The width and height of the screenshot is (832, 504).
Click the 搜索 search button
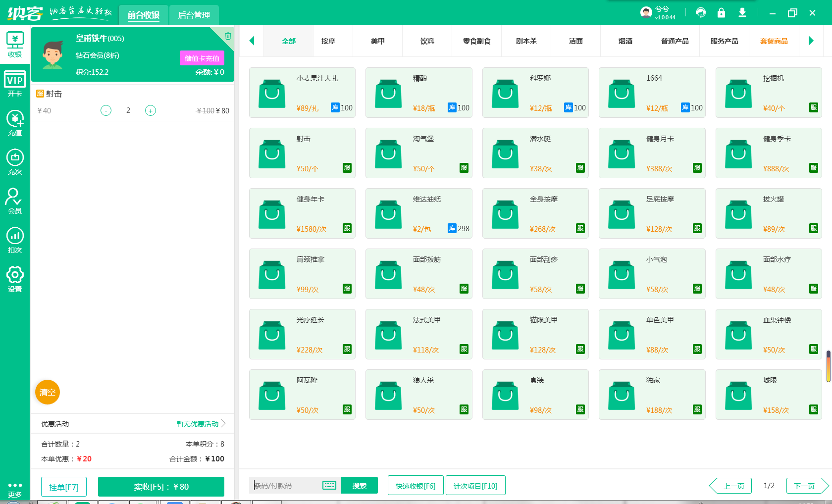[x=360, y=485]
